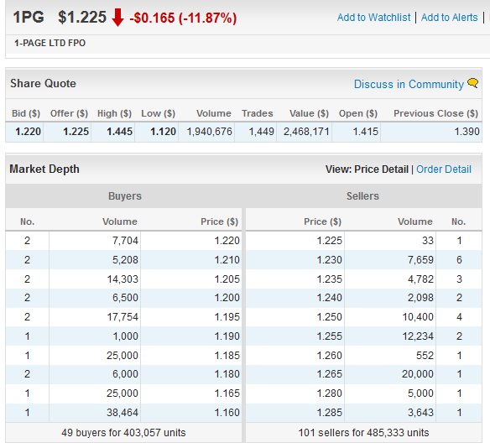Click the yellow speech bubble community icon
The width and height of the screenshot is (490, 448).
472,83
